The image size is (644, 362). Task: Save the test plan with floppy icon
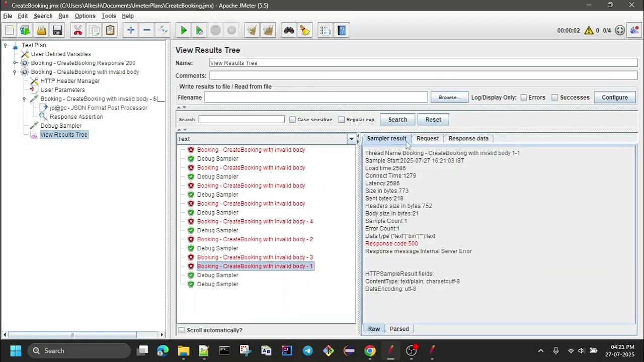[x=57, y=31]
